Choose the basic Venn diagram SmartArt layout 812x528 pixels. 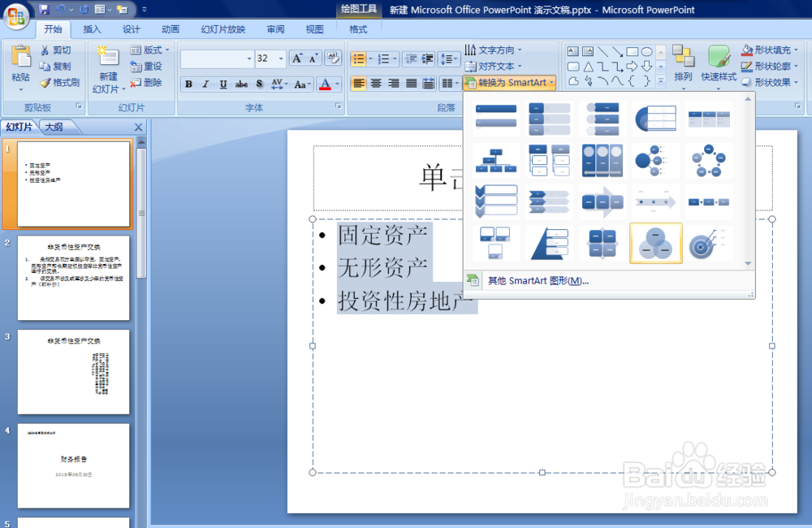click(x=655, y=244)
